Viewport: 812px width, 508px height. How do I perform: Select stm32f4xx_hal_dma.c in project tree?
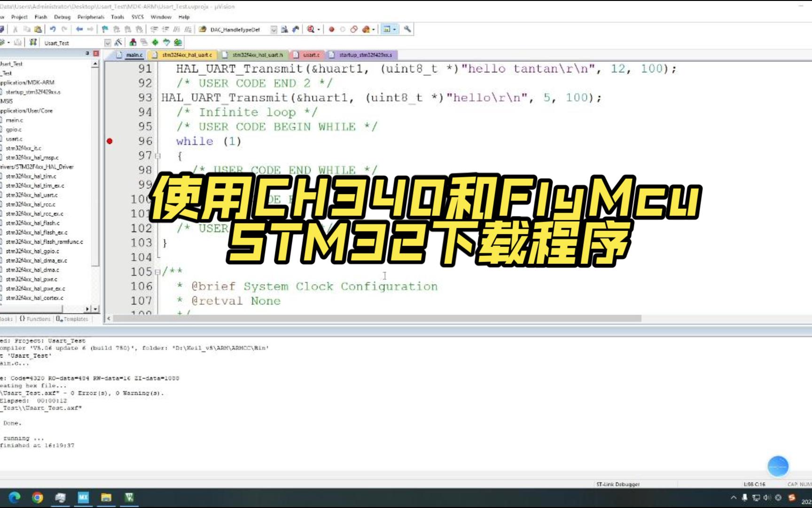click(x=32, y=270)
